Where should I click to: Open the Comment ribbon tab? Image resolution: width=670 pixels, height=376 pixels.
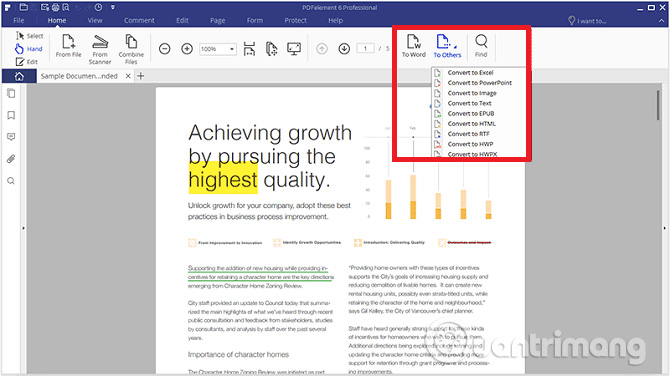click(x=139, y=21)
